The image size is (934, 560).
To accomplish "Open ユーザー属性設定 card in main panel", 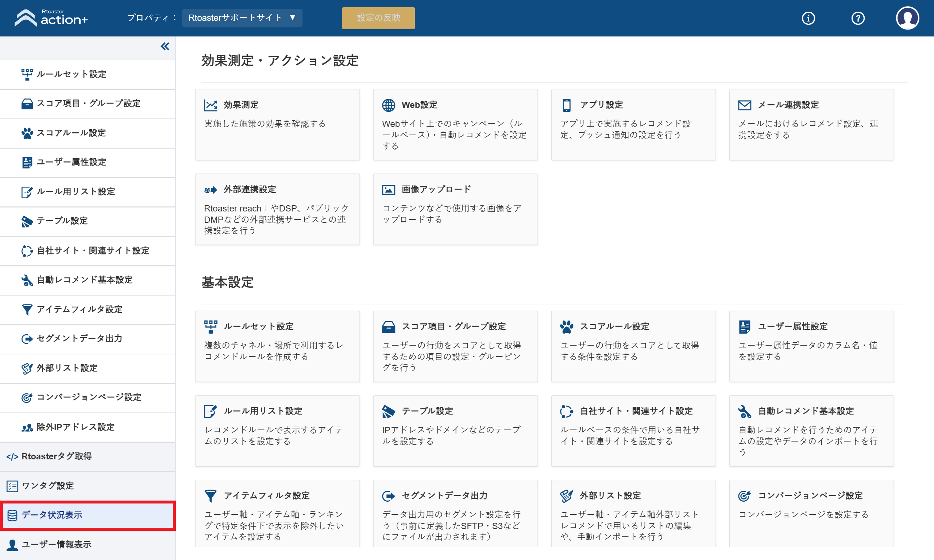I will [x=811, y=346].
